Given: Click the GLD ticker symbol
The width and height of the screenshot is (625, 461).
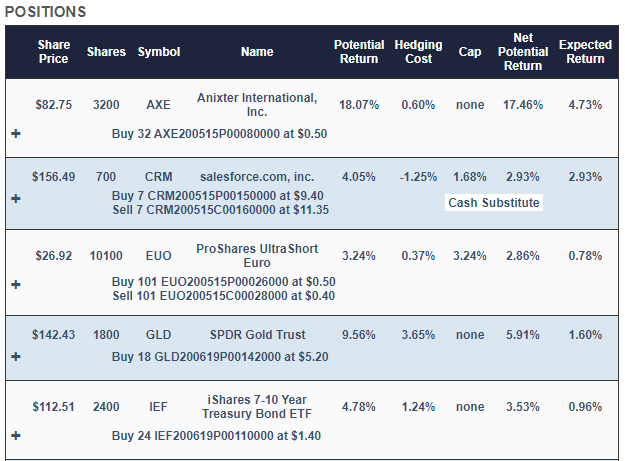Looking at the screenshot, I should pyautogui.click(x=158, y=334).
